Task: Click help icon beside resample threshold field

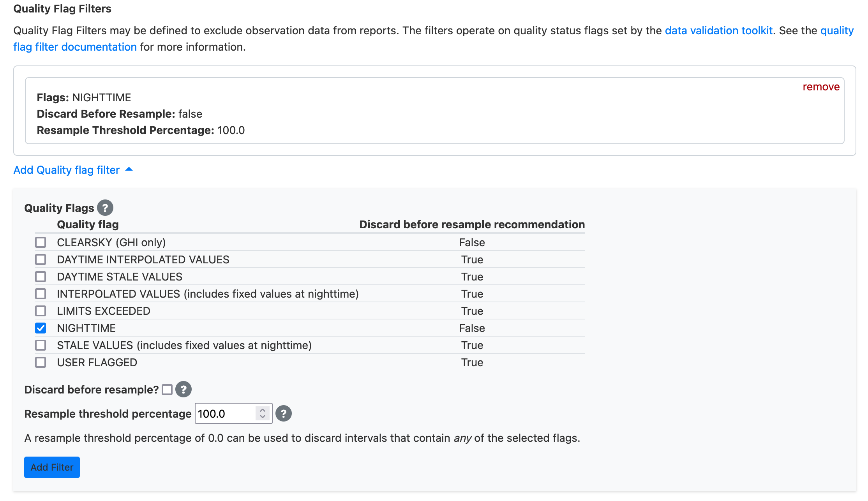Action: pyautogui.click(x=283, y=413)
